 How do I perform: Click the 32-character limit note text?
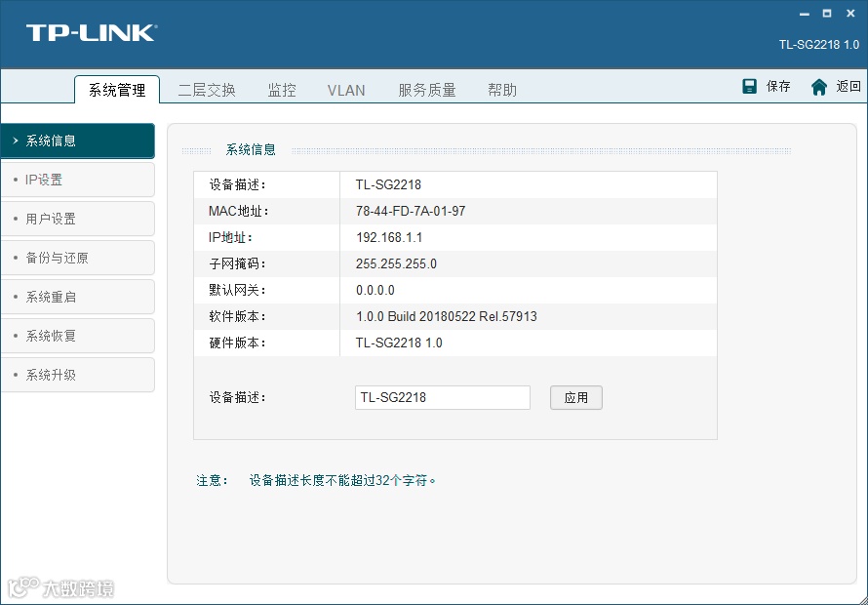pos(342,480)
